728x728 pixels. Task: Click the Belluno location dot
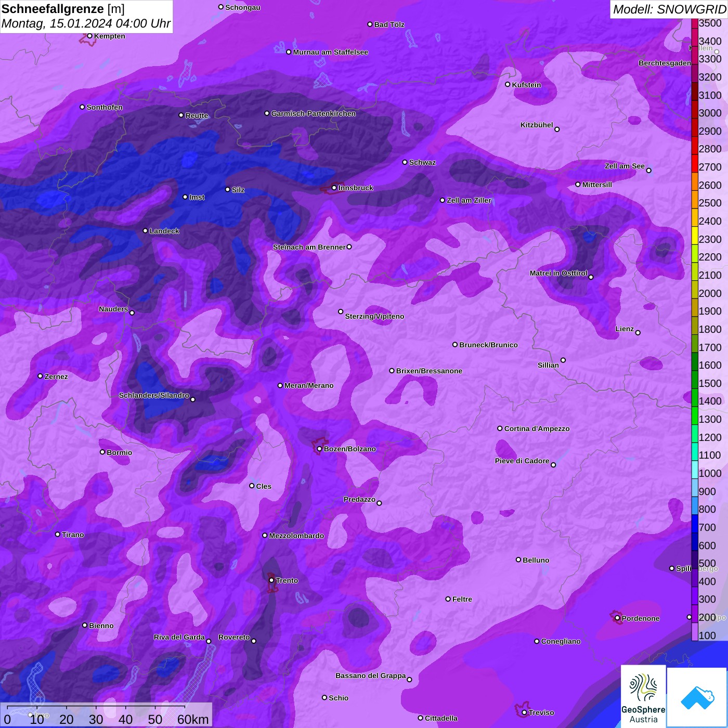click(x=518, y=560)
